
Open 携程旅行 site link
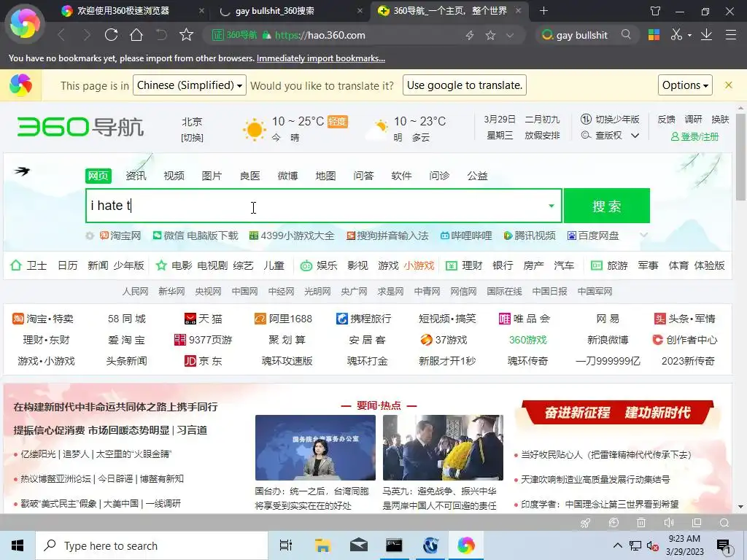363,319
